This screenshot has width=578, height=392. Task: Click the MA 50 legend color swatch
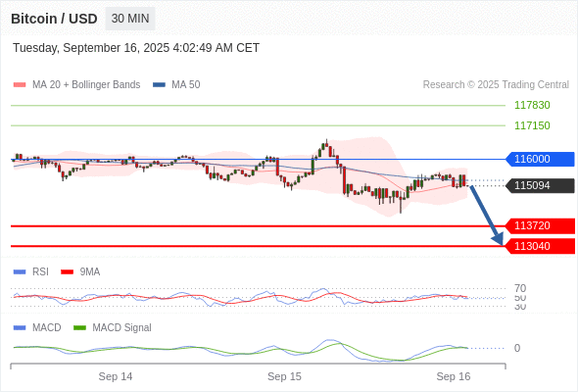pos(159,85)
